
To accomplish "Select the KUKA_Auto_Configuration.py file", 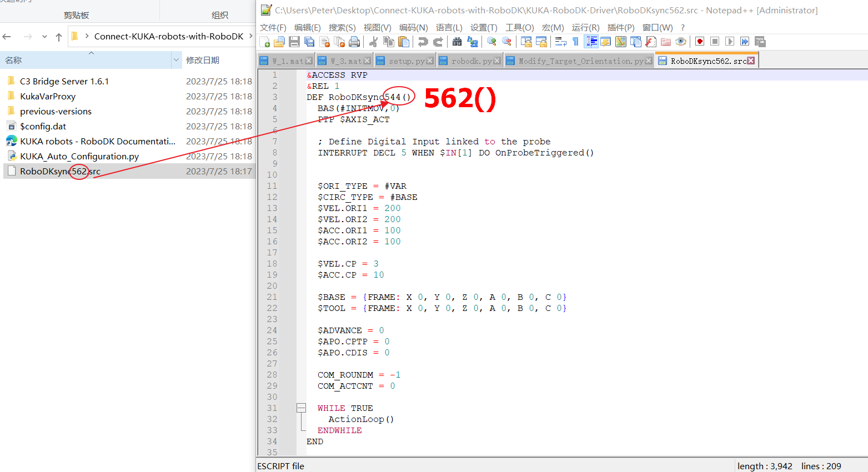I will pyautogui.click(x=79, y=157).
